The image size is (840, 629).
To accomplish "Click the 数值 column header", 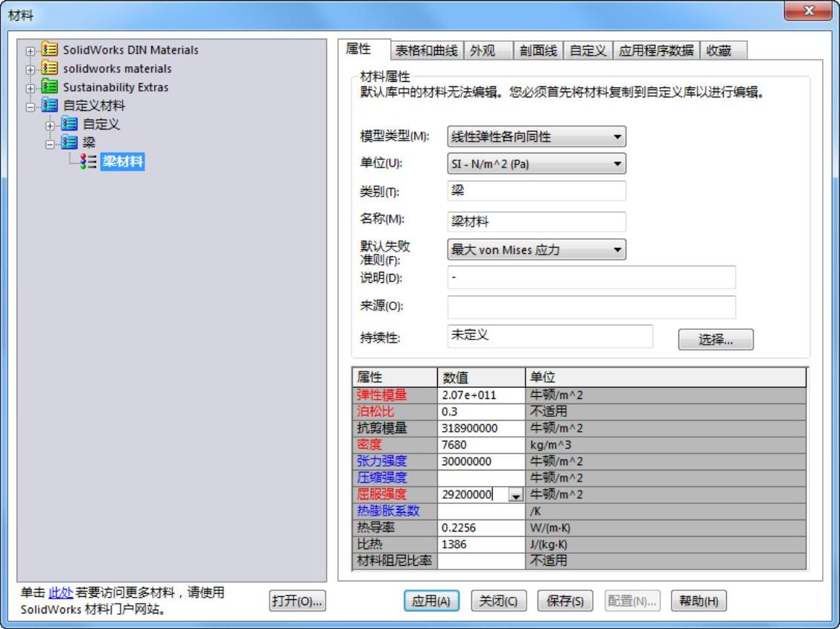I will (x=481, y=377).
